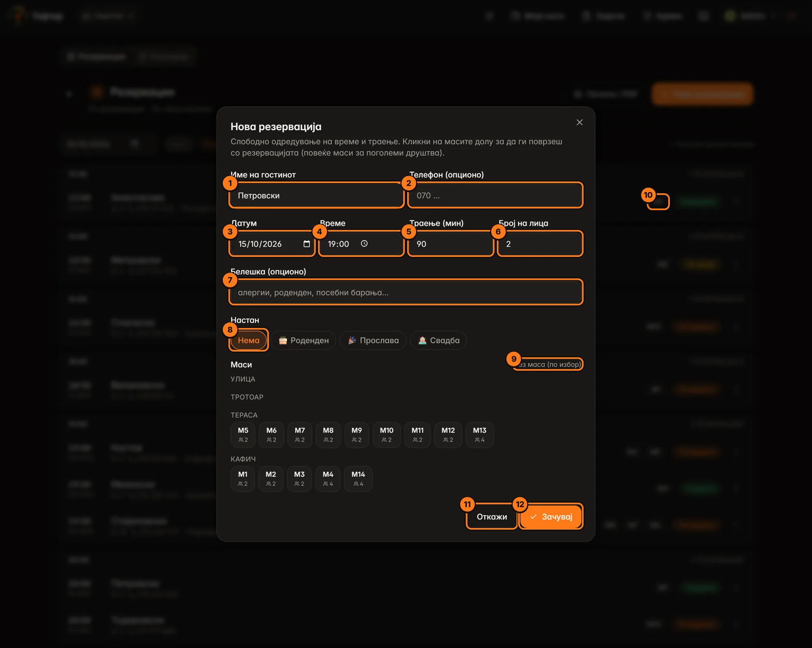Select table M9 on the terrace
The width and height of the screenshot is (812, 648).
tap(356, 435)
